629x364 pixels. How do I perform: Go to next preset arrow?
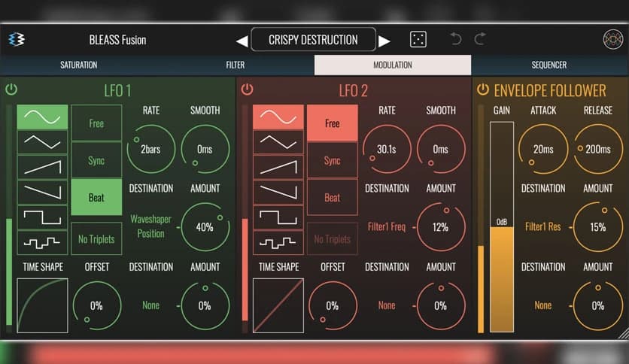[384, 41]
